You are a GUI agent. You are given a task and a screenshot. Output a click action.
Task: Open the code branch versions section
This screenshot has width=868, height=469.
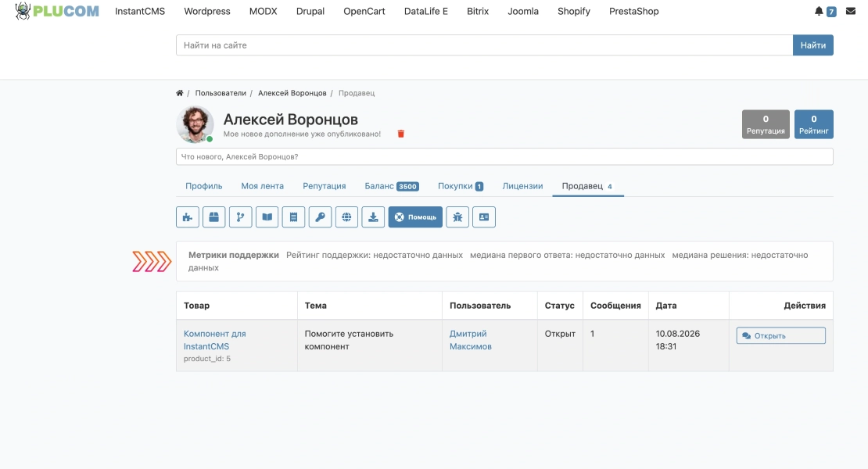coord(240,217)
